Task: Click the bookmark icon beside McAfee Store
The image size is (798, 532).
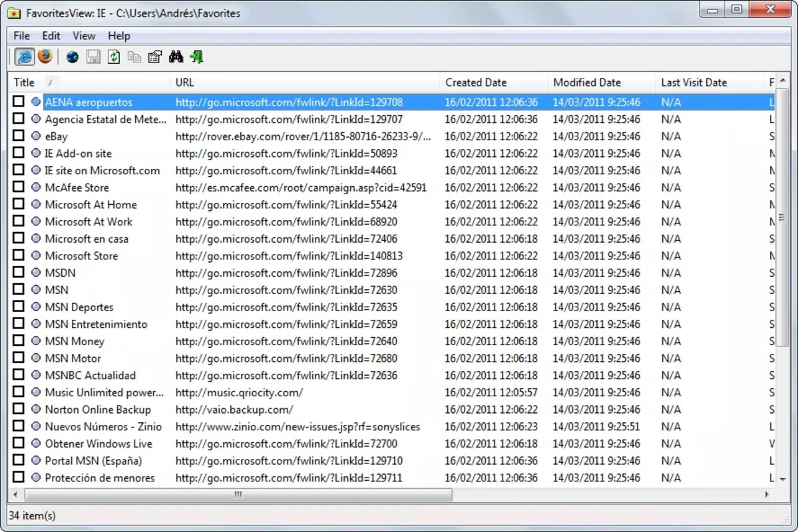Action: pyautogui.click(x=36, y=187)
